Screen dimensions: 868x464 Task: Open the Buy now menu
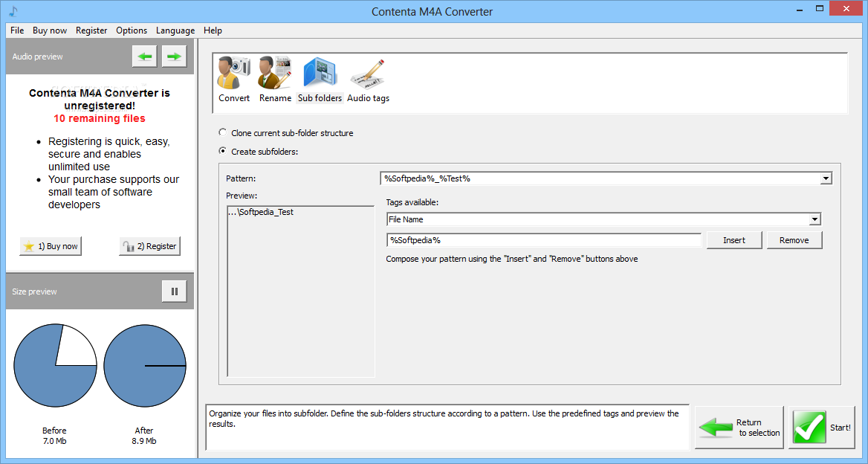pyautogui.click(x=50, y=30)
